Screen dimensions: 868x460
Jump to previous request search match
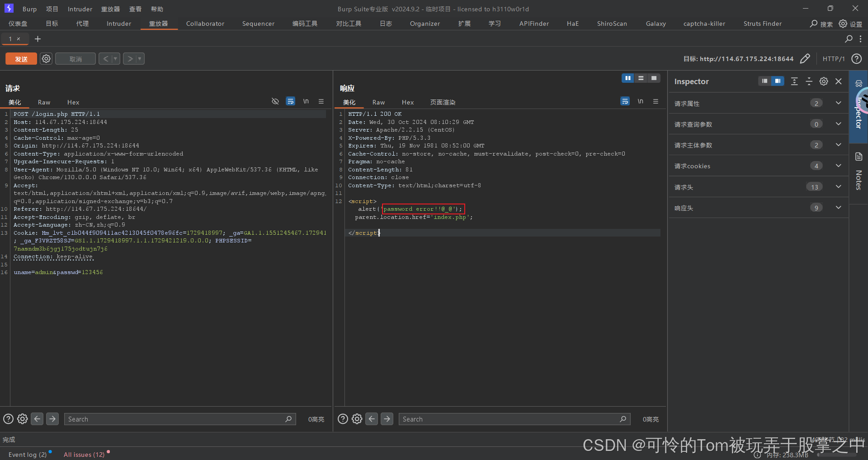tap(37, 419)
